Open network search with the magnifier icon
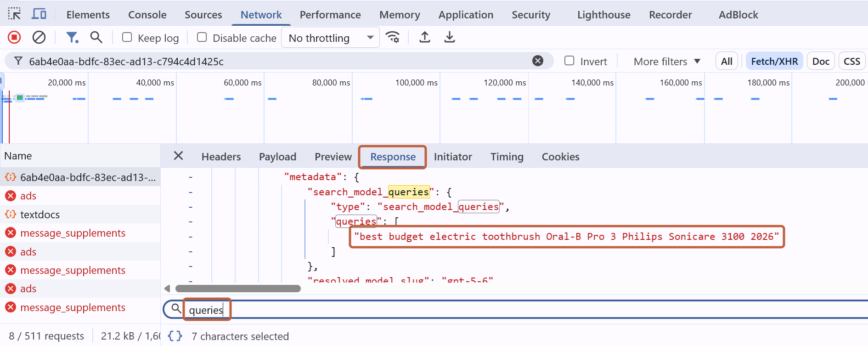 point(96,37)
